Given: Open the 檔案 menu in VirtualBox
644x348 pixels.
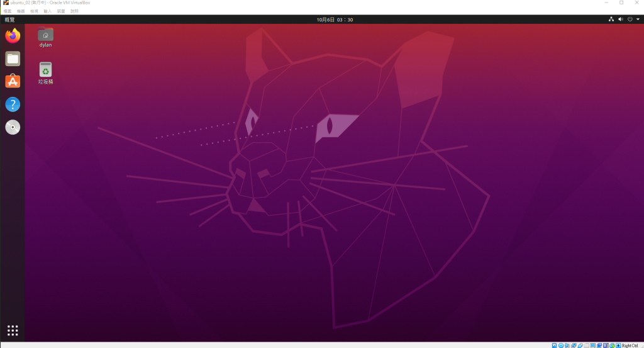Looking at the screenshot, I should tap(8, 11).
